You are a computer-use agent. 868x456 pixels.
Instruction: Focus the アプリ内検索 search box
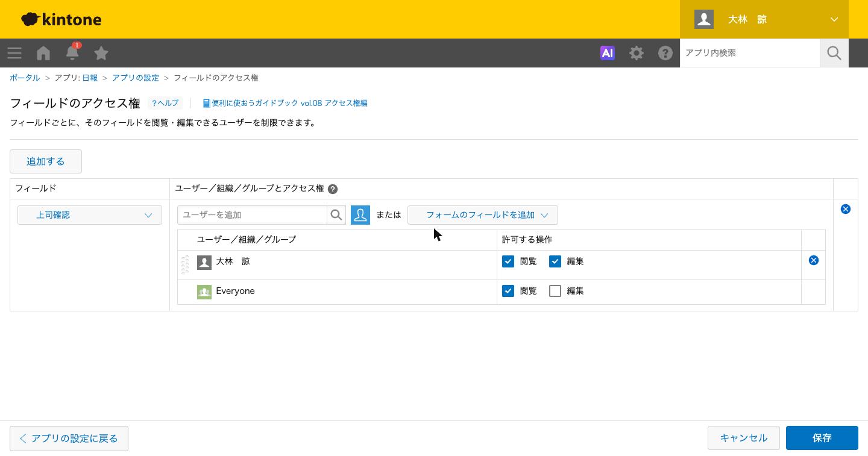point(750,53)
